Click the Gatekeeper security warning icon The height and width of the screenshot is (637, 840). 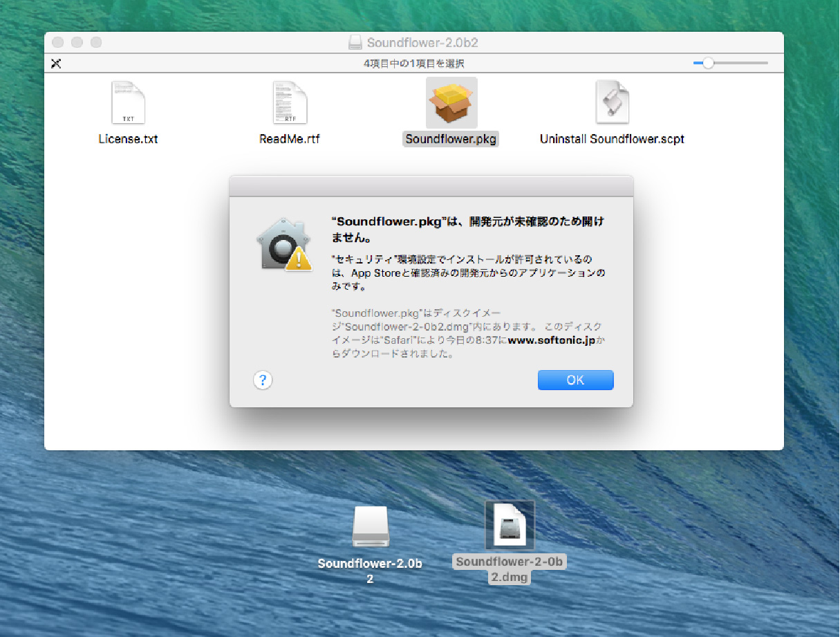pyautogui.click(x=283, y=243)
